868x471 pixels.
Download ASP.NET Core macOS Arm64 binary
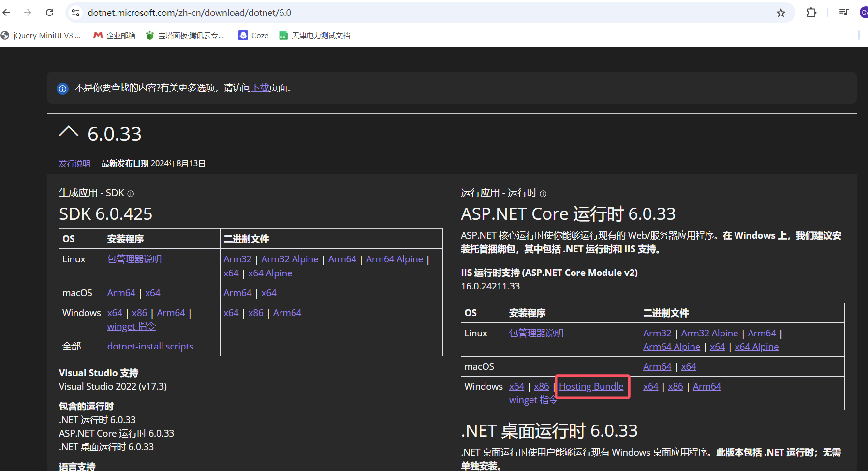(x=657, y=366)
